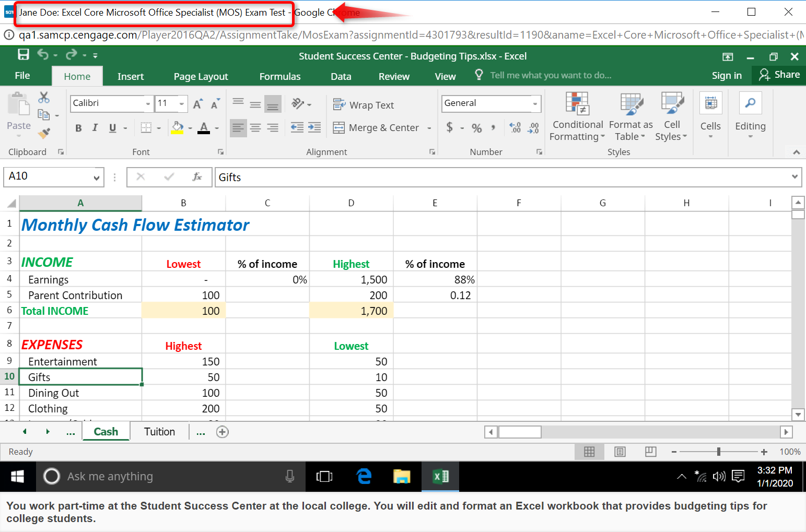Toggle Bold formatting
806x532 pixels.
coord(78,128)
